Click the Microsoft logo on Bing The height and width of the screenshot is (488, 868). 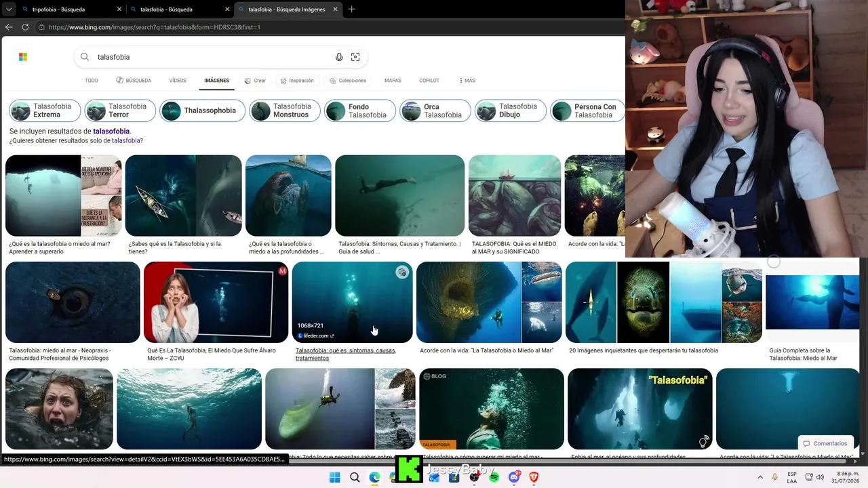(23, 57)
